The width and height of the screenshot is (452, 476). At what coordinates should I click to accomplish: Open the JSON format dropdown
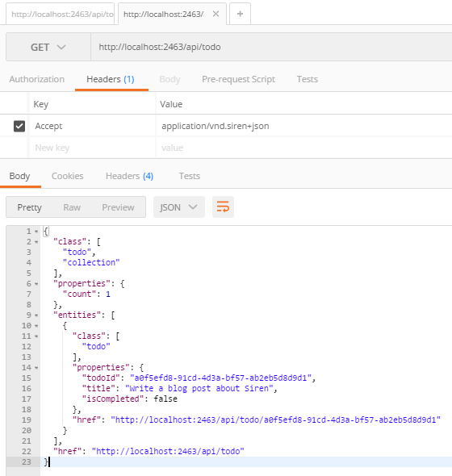click(x=179, y=207)
